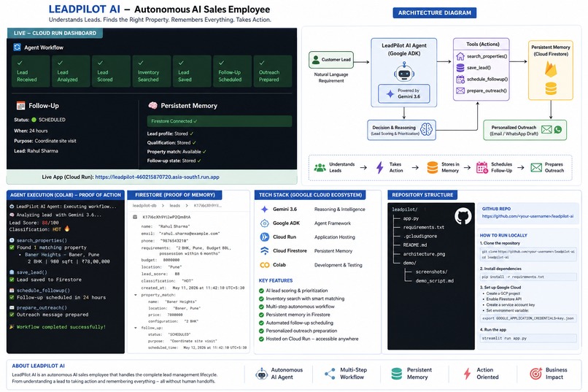The width and height of the screenshot is (588, 392).
Task: Click the brain icon in Decision & Reasoning box
Action: (x=426, y=130)
